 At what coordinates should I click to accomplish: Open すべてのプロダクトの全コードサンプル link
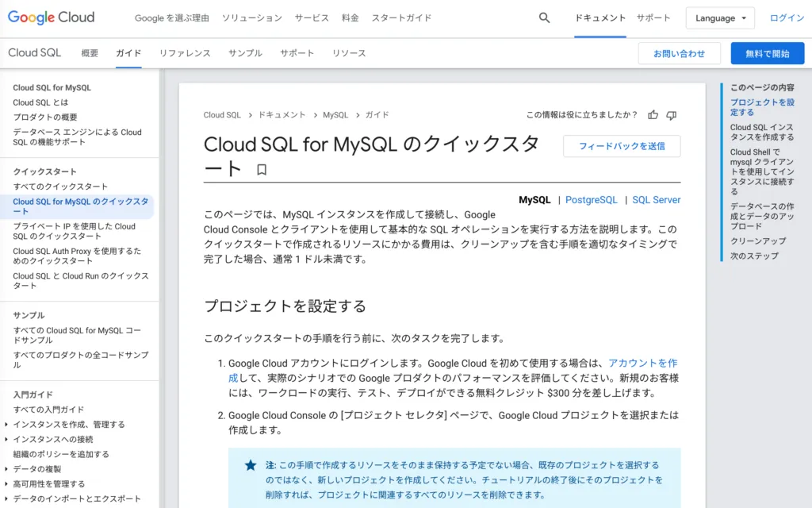pos(81,360)
